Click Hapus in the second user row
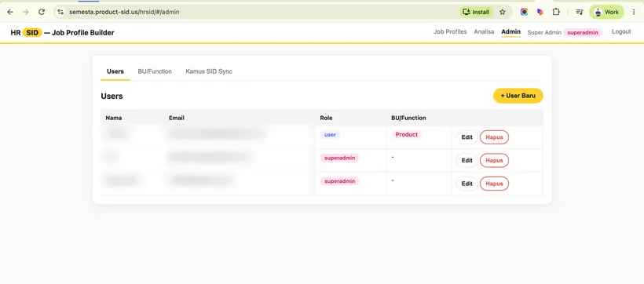The height and width of the screenshot is (284, 644). 494,161
